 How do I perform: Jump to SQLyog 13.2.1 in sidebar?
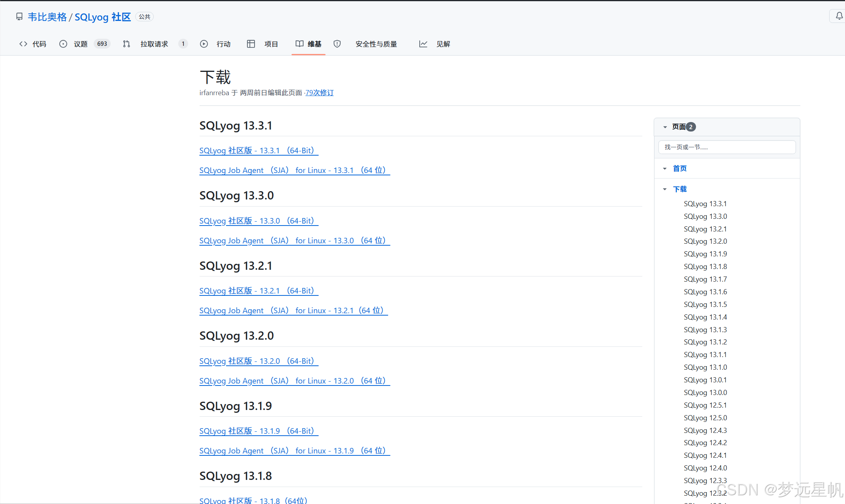point(705,229)
